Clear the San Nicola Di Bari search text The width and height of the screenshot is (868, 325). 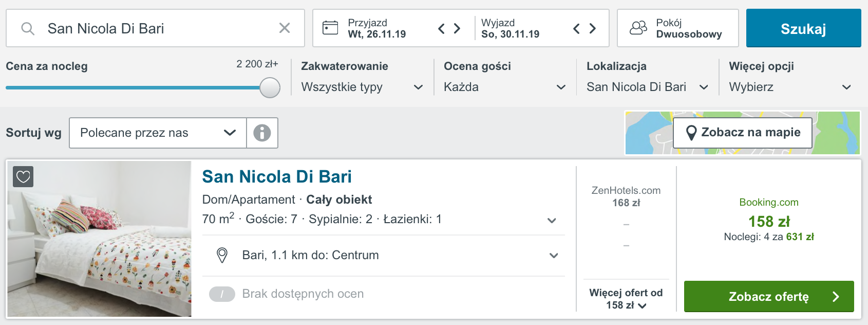(285, 28)
